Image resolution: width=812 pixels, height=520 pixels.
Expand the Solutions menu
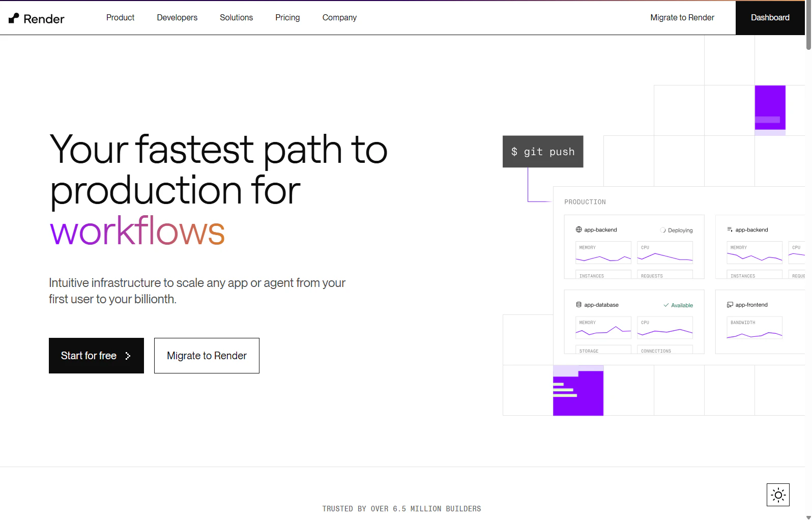[236, 17]
